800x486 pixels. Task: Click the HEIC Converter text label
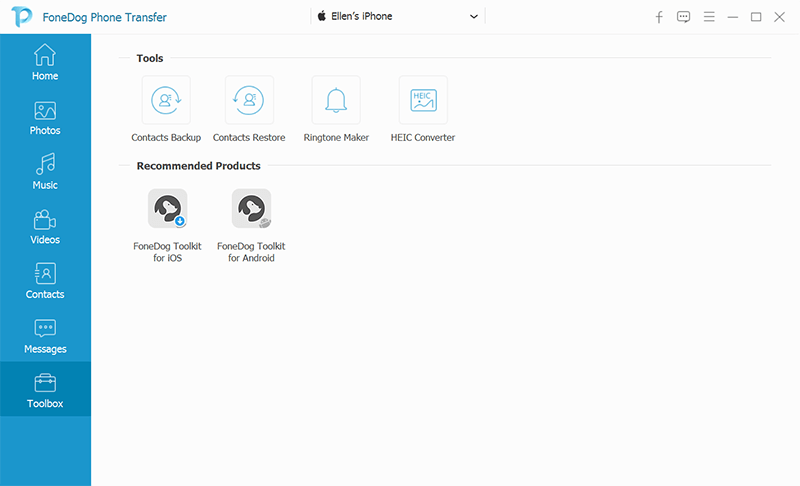423,138
